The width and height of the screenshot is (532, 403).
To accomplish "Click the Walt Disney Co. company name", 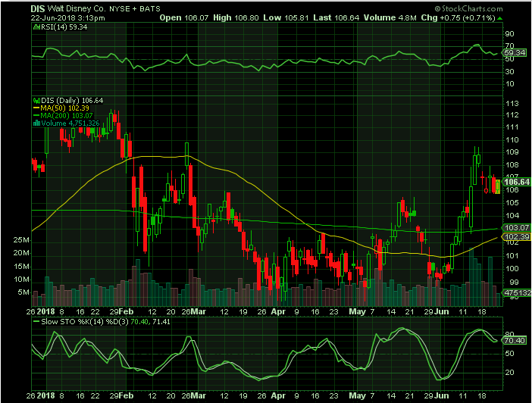I will click(78, 9).
